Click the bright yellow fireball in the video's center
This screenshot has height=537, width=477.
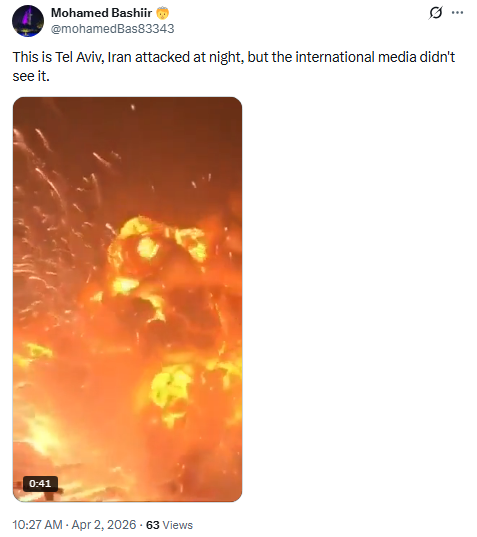pyautogui.click(x=147, y=248)
